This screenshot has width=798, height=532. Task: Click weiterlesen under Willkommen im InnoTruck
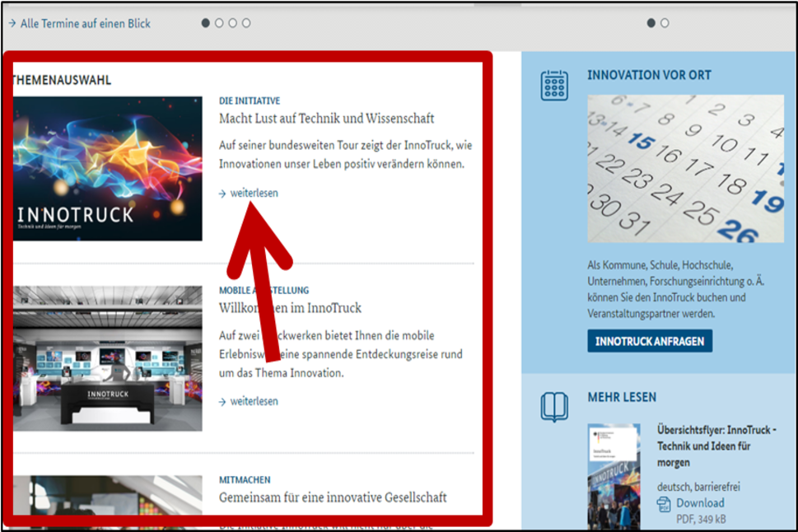click(x=254, y=401)
